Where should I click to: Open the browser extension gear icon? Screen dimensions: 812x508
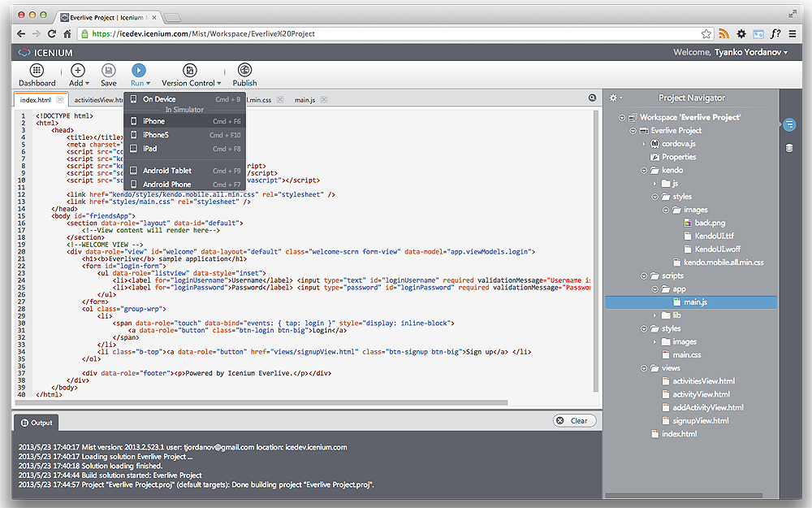point(741,33)
